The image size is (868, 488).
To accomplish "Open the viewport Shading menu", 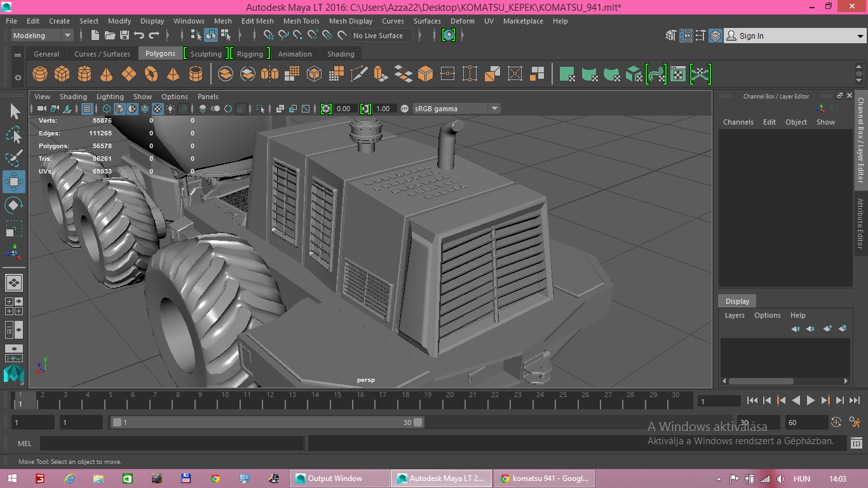I will [73, 97].
